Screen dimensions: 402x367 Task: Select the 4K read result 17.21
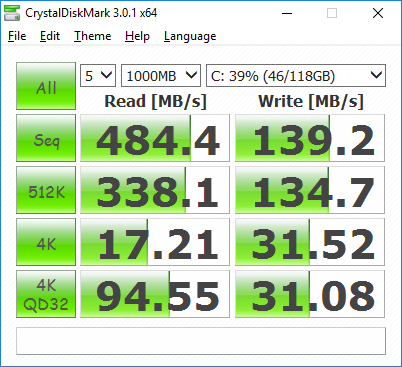(155, 242)
